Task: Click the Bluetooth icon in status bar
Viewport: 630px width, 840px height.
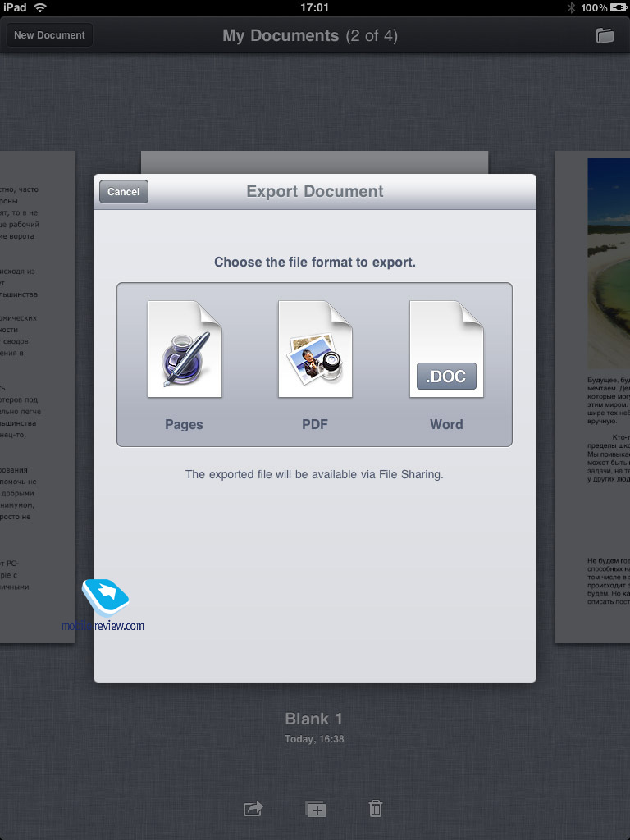Action: (x=572, y=7)
